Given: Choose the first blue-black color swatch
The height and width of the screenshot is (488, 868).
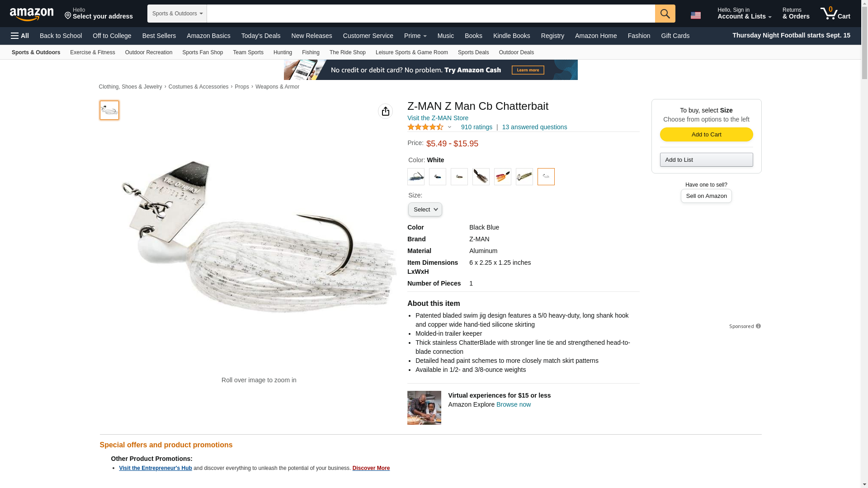Looking at the screenshot, I should click(x=415, y=177).
